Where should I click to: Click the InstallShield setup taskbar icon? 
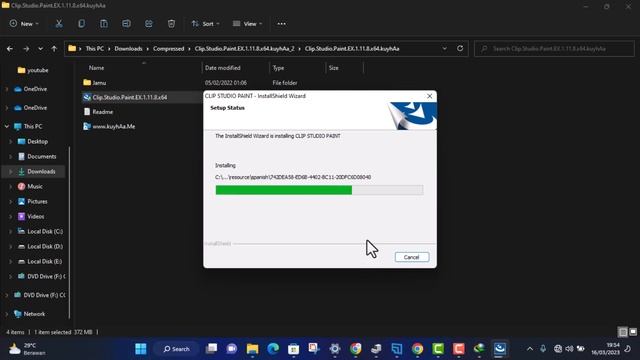(x=500, y=349)
